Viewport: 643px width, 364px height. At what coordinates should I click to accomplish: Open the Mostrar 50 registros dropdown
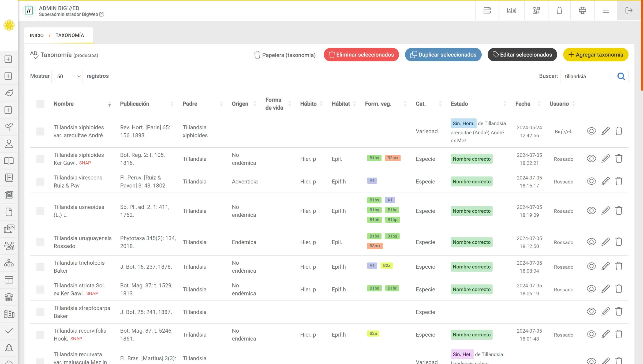pos(67,76)
